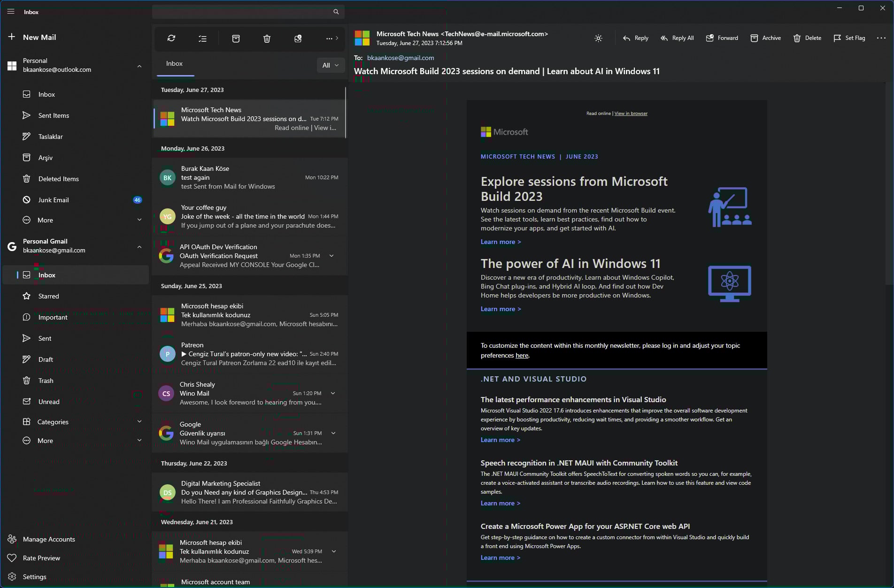Viewport: 894px width, 588px height.
Task: Open the reading pane more options ellipsis
Action: pyautogui.click(x=881, y=38)
